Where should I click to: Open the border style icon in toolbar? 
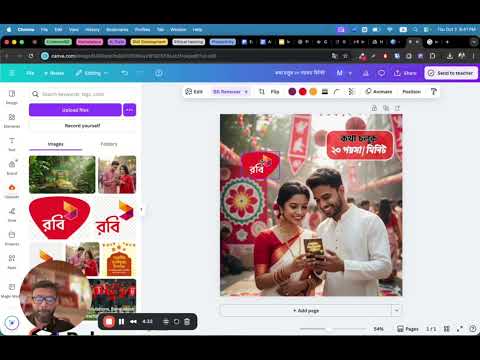(325, 91)
